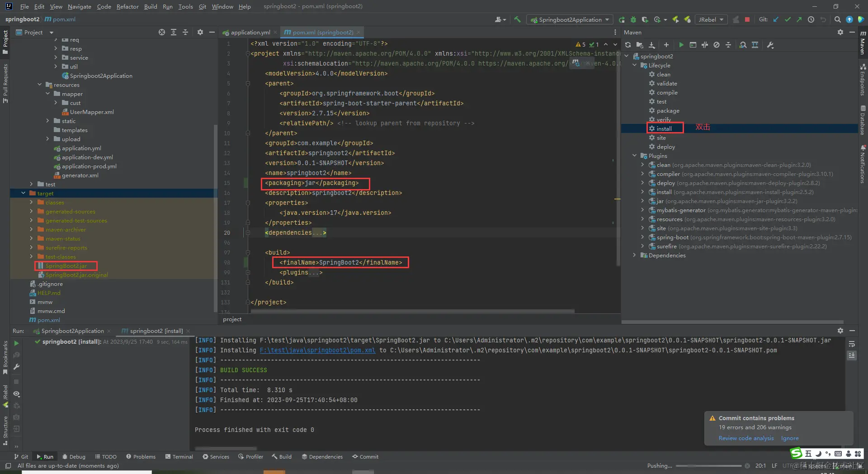Debug Springboot2Application with bug icon

(633, 19)
